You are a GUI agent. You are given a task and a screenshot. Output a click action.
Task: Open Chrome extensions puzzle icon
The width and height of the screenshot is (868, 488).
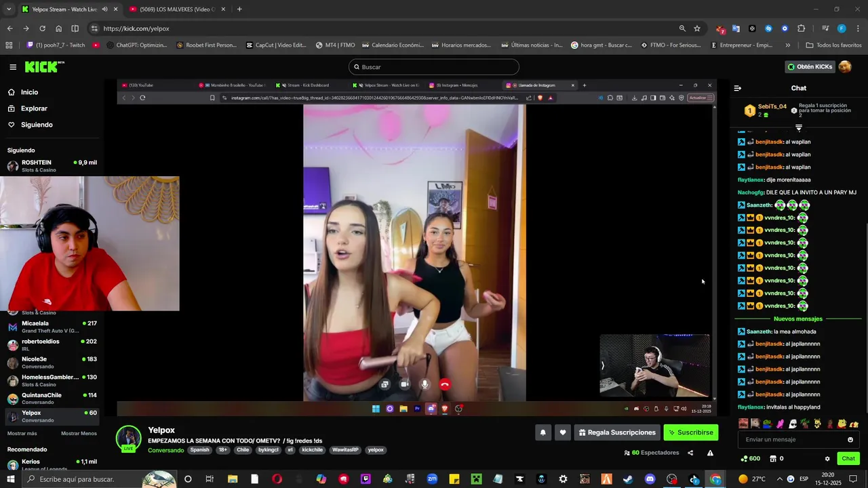(801, 28)
